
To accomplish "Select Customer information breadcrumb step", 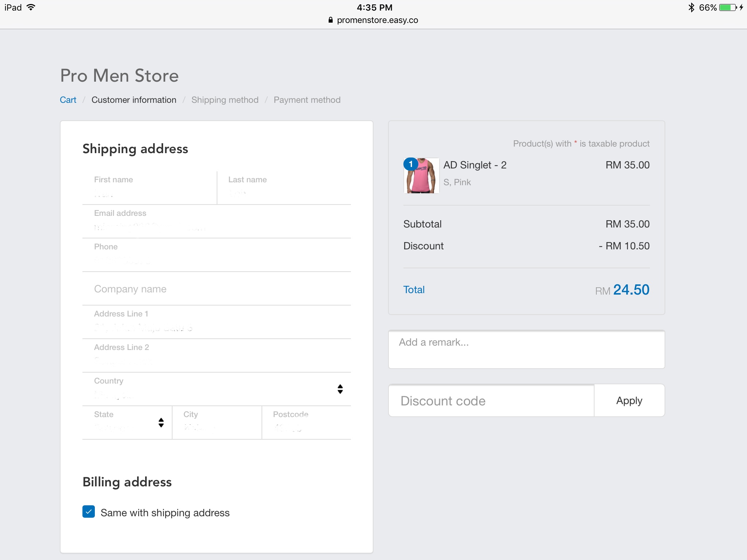I will click(x=133, y=100).
